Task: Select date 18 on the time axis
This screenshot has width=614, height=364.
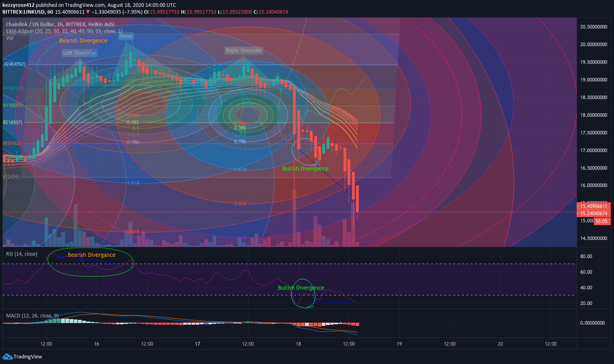Action: click(x=298, y=344)
